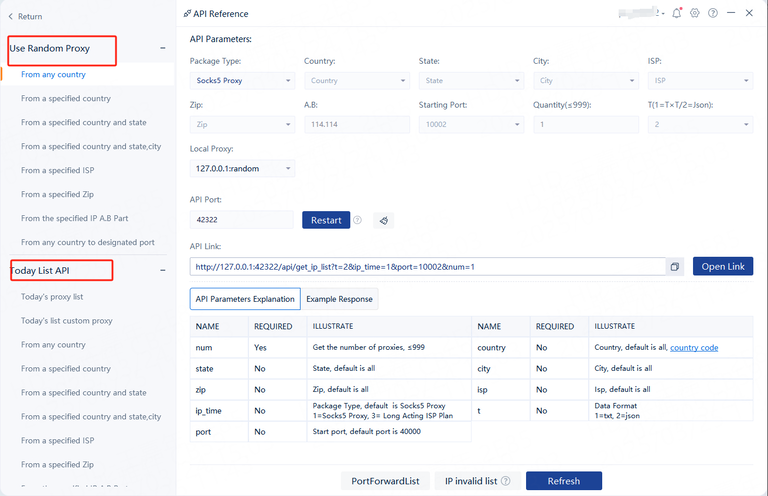The width and height of the screenshot is (768, 496).
Task: Click the help icon next to Restart
Action: [357, 220]
